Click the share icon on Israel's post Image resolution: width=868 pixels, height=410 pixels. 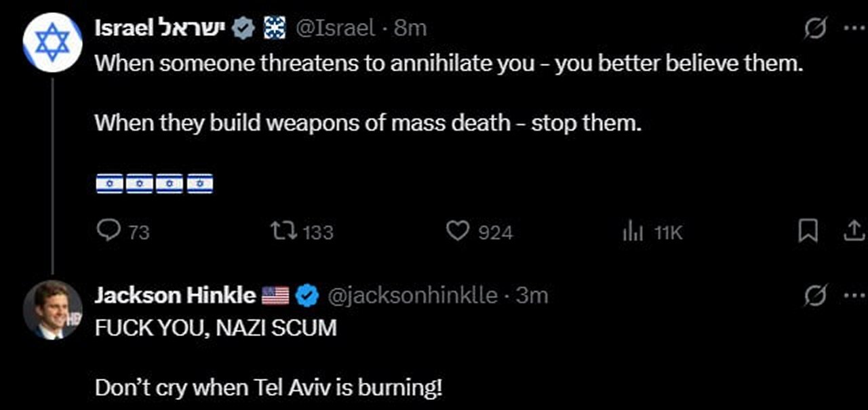(x=850, y=232)
